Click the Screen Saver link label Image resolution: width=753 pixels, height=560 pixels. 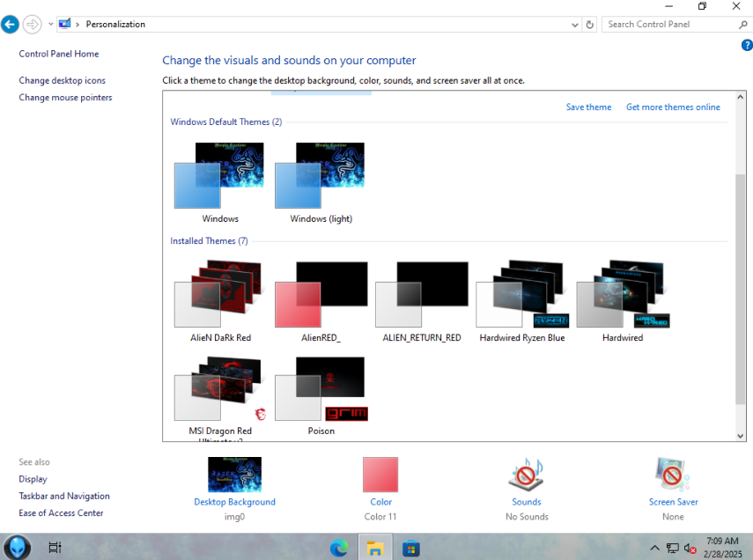pyautogui.click(x=673, y=502)
